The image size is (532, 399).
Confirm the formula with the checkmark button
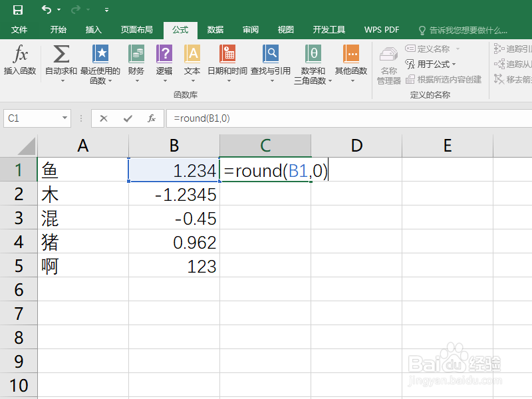click(128, 118)
